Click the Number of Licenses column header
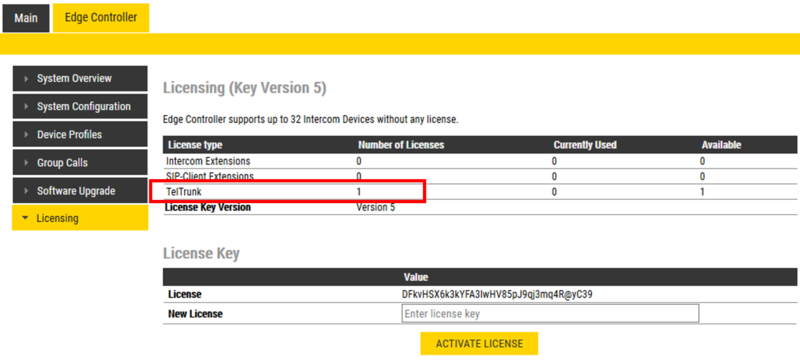 point(401,145)
